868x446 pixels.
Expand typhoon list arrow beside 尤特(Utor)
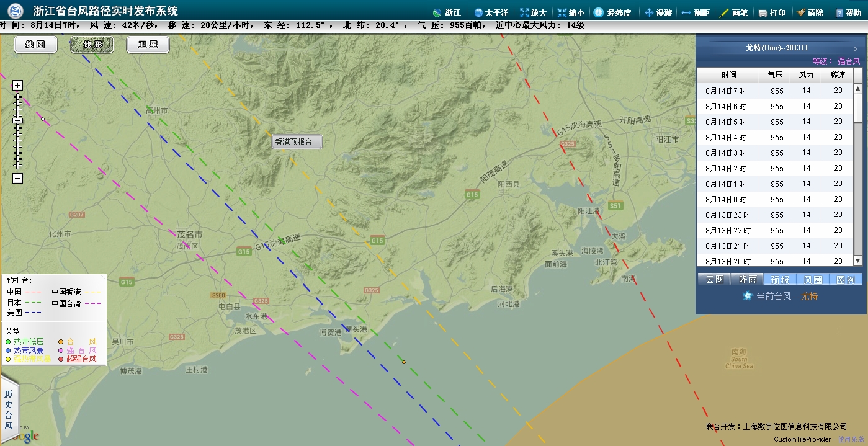(x=855, y=48)
